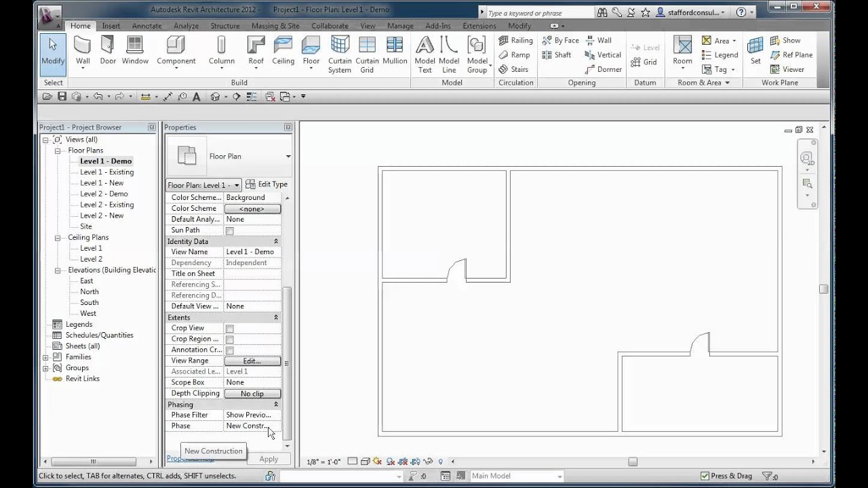868x488 pixels.
Task: Choose the Wall tool in Build panel
Action: [x=83, y=53]
